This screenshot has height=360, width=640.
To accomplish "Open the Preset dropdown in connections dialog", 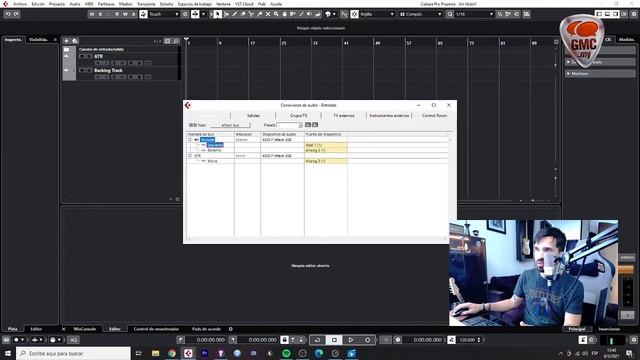I will click(289, 125).
